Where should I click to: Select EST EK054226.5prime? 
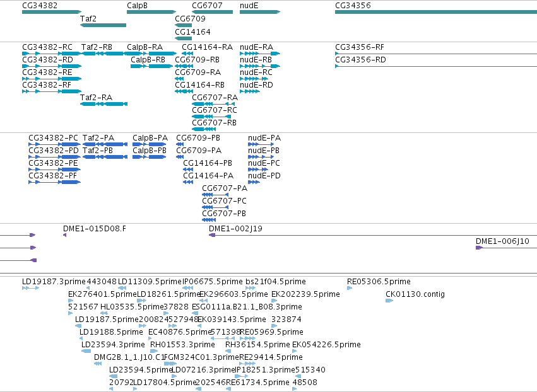point(326,345)
